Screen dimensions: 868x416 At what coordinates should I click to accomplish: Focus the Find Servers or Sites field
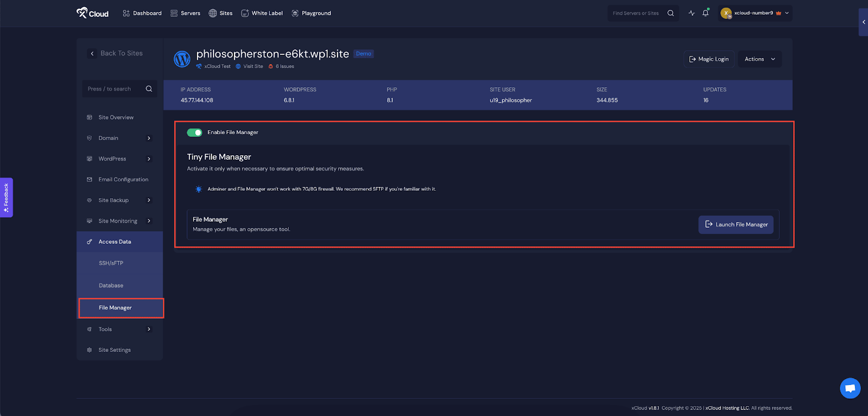point(636,13)
